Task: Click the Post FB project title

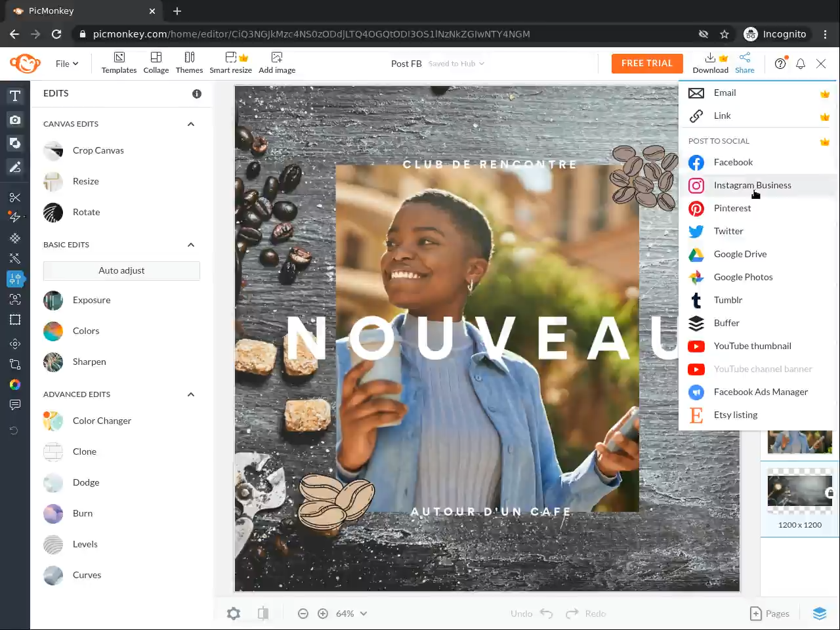Action: pyautogui.click(x=406, y=64)
